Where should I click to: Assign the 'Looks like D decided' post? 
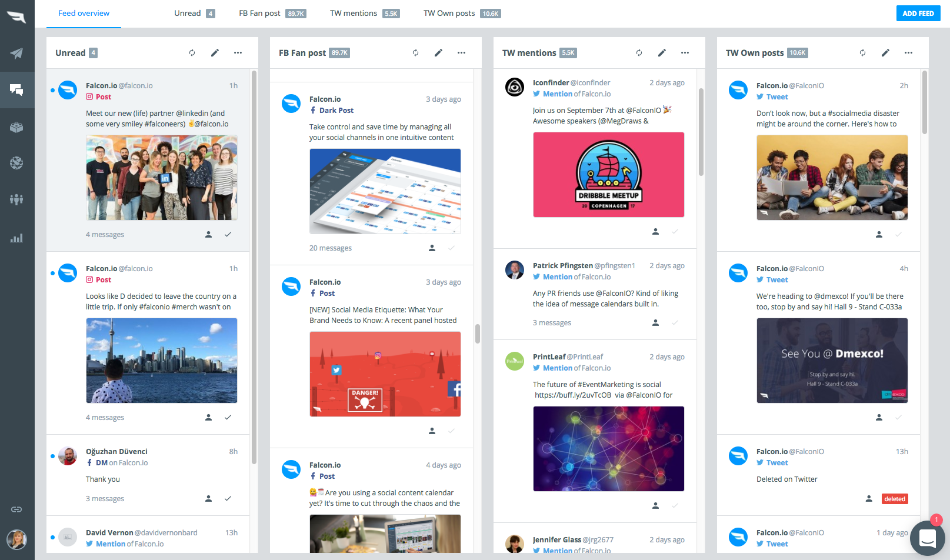click(208, 417)
